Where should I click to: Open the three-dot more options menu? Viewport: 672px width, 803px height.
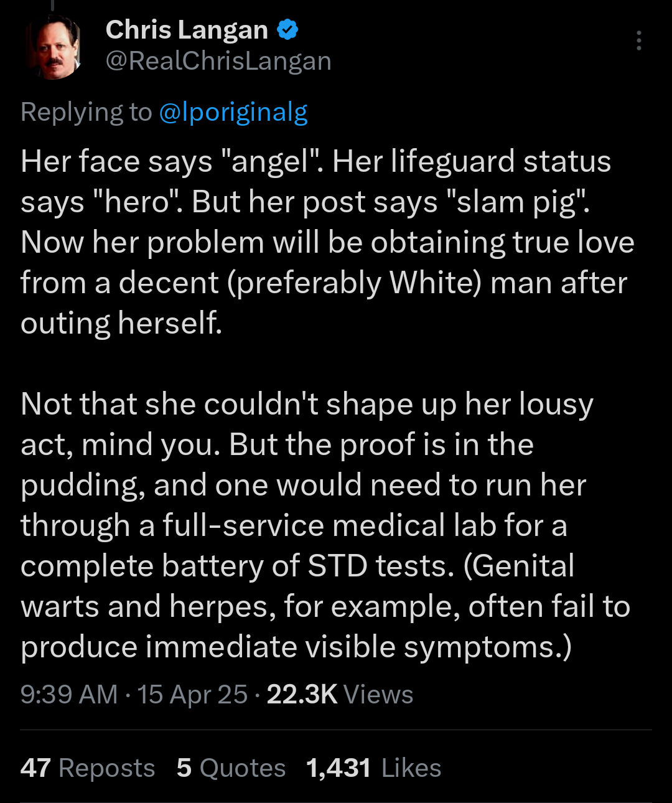pyautogui.click(x=638, y=41)
